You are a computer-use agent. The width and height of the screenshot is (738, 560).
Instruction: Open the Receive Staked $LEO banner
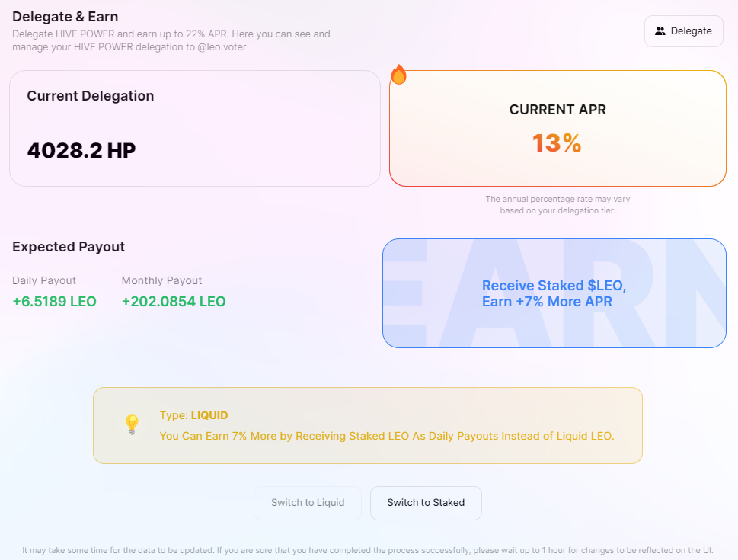(x=554, y=293)
